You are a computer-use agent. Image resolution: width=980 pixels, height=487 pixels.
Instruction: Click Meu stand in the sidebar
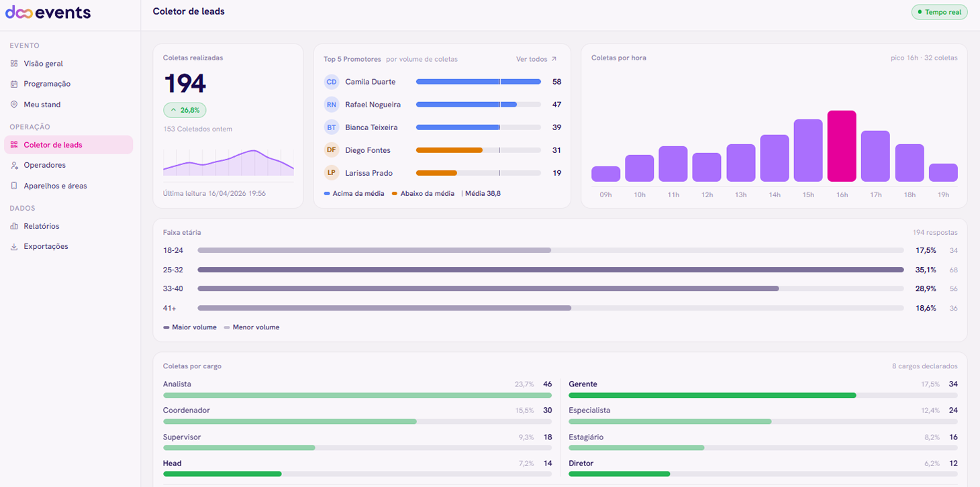[68, 105]
